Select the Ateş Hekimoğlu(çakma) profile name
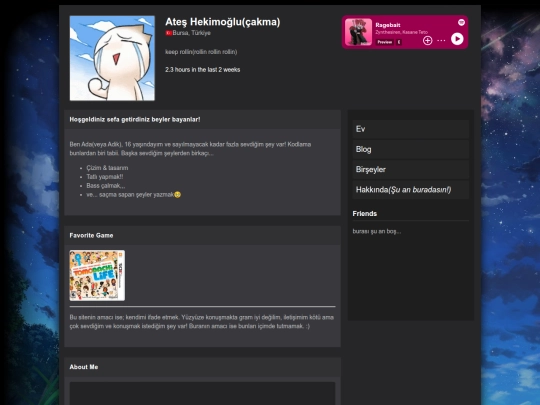This screenshot has width=540, height=405. pos(222,22)
